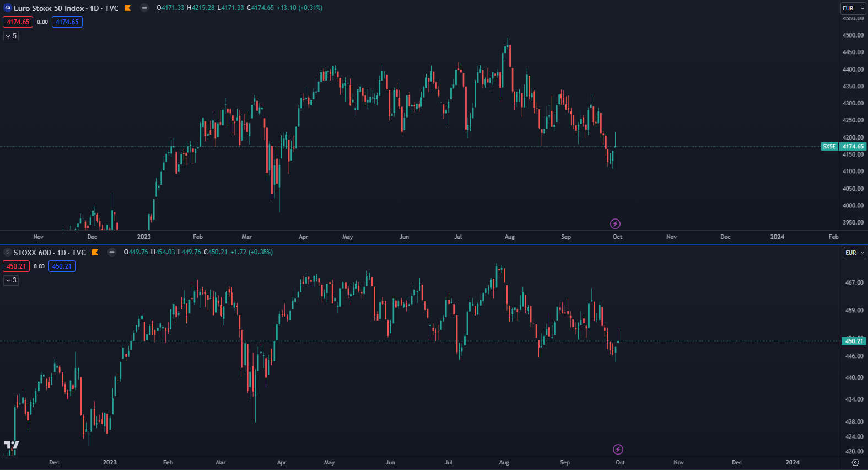The image size is (868, 470).
Task: Click the Euro Stoxx 50 Index title
Action: tap(66, 8)
